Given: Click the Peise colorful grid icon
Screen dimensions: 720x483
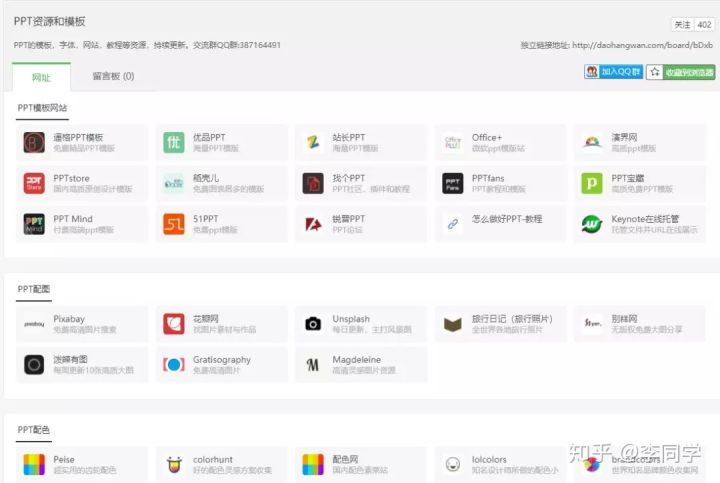Looking at the screenshot, I should click(34, 465).
